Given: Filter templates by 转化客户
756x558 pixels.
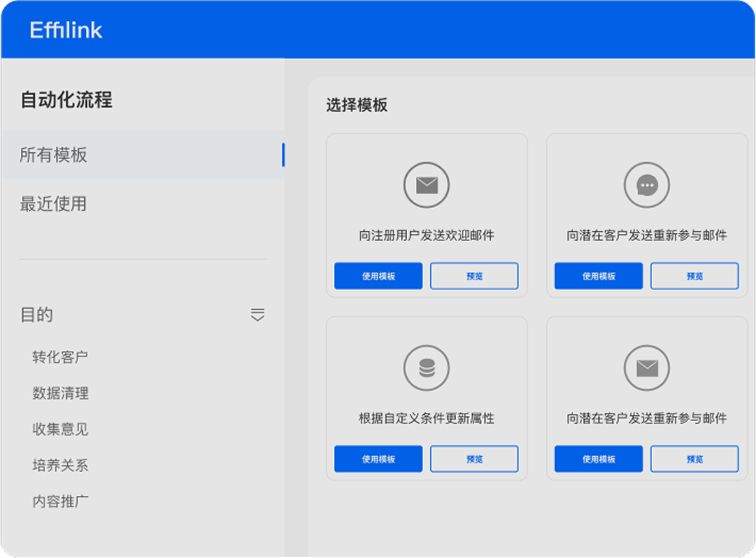Looking at the screenshot, I should click(x=60, y=357).
